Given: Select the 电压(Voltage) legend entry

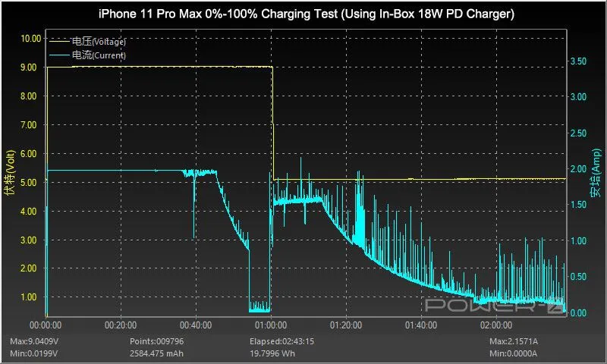Looking at the screenshot, I should click(x=99, y=42).
